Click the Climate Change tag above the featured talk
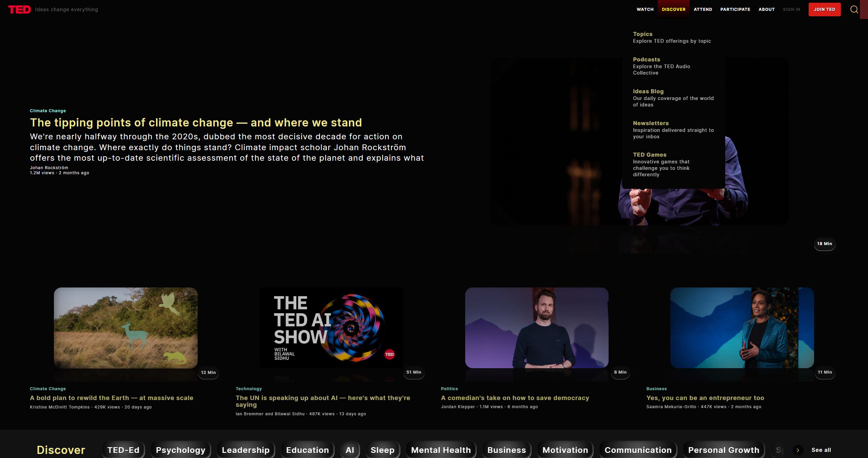 pos(48,111)
